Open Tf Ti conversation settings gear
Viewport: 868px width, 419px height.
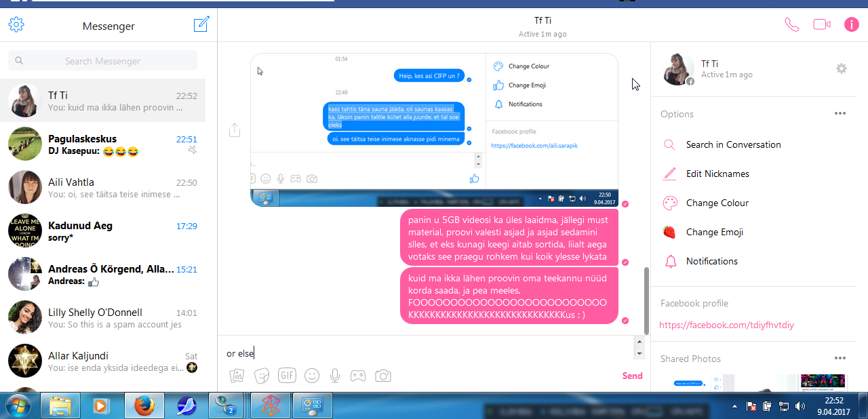(842, 68)
